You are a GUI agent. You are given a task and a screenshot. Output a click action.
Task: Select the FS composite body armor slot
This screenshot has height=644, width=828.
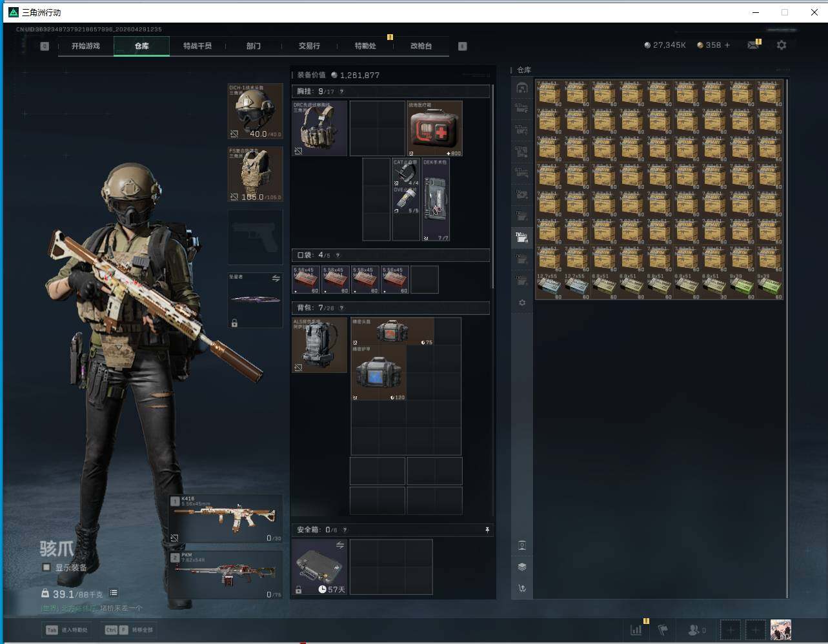[256, 174]
